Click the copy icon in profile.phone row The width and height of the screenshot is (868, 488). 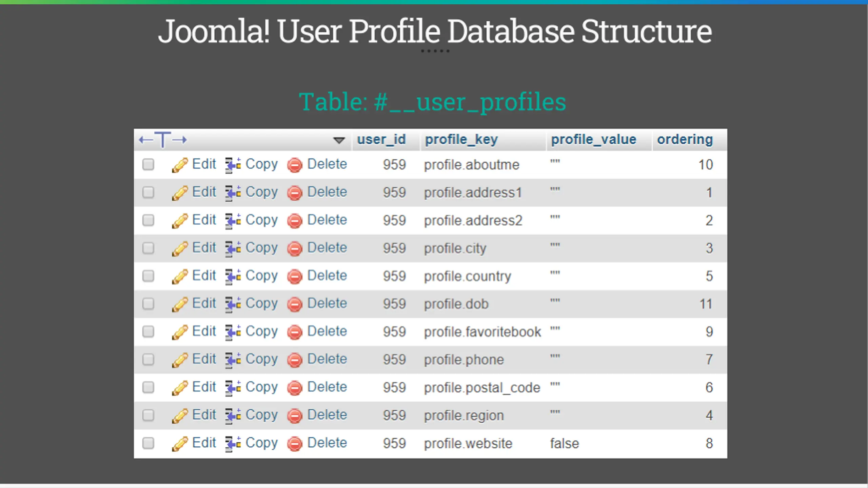pyautogui.click(x=233, y=360)
